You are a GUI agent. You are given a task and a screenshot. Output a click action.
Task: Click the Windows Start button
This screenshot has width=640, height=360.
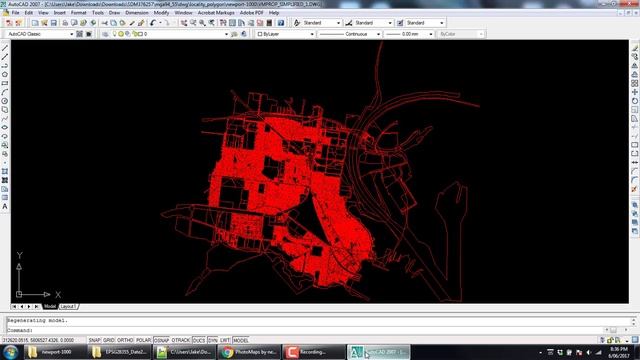tap(10, 352)
